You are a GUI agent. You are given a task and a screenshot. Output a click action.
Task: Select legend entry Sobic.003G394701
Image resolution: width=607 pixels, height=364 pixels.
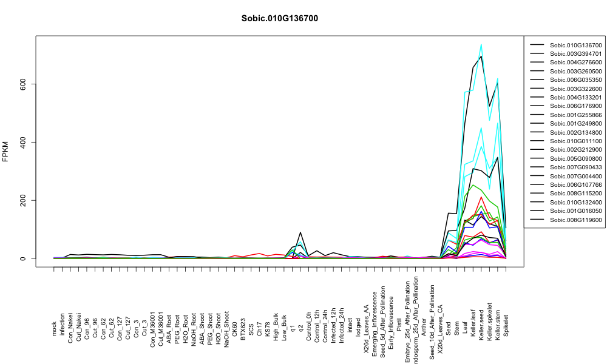[x=575, y=54]
